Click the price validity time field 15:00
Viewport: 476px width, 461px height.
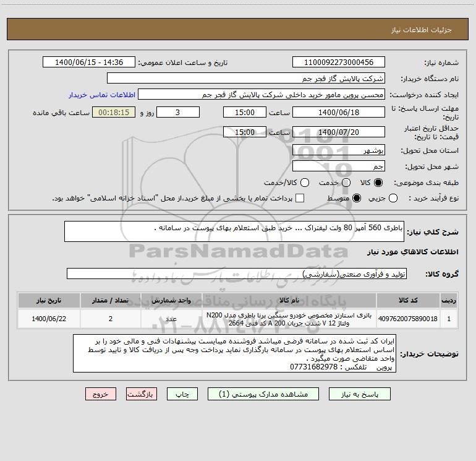pos(245,132)
